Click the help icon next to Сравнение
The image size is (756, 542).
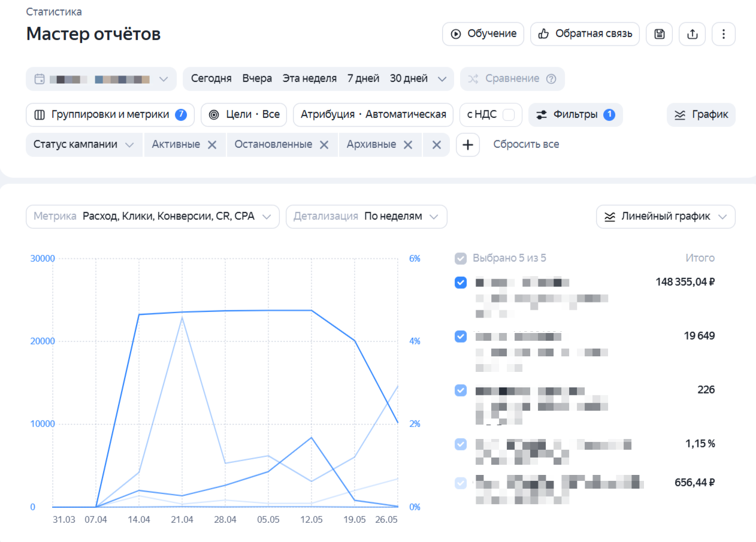tap(552, 79)
